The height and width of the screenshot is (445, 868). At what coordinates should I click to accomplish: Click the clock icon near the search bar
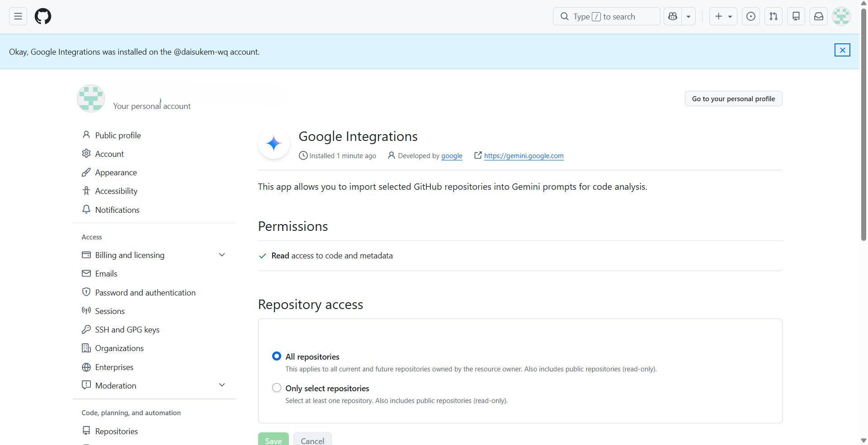[750, 16]
